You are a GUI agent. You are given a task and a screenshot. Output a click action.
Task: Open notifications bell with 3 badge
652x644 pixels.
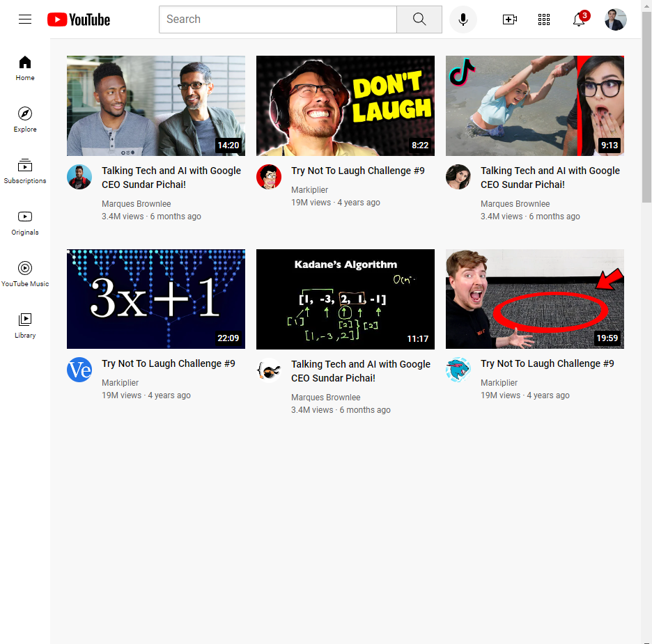580,19
